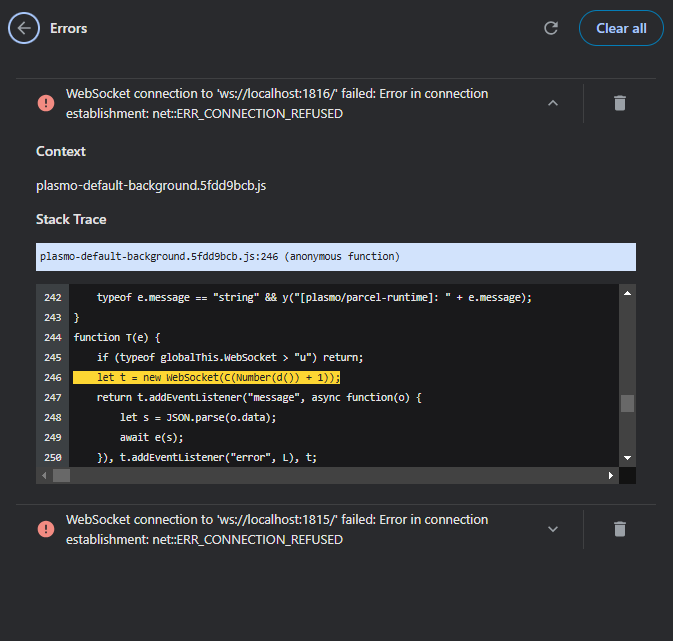673x641 pixels.
Task: Click the red error icon for localhost:1815
Action: (x=46, y=529)
